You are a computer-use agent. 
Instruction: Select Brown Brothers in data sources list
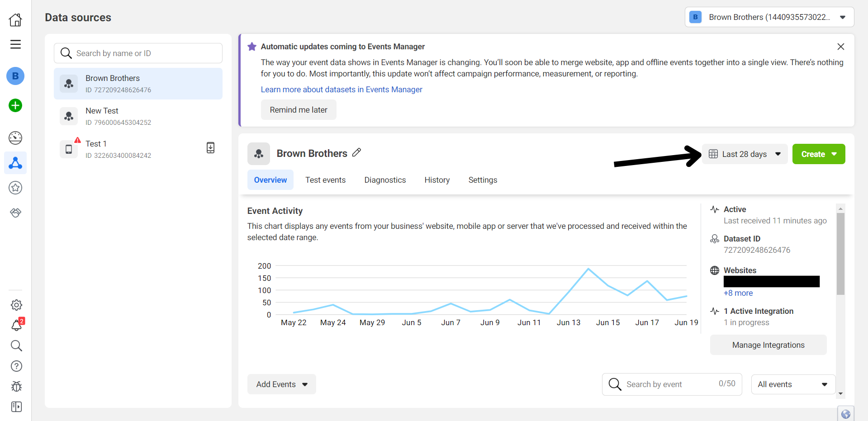click(138, 84)
